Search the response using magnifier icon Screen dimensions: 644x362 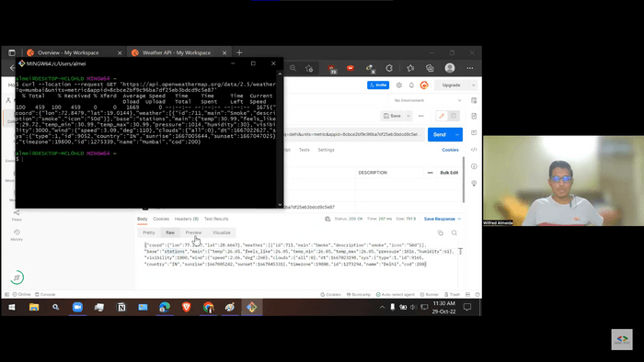(454, 232)
